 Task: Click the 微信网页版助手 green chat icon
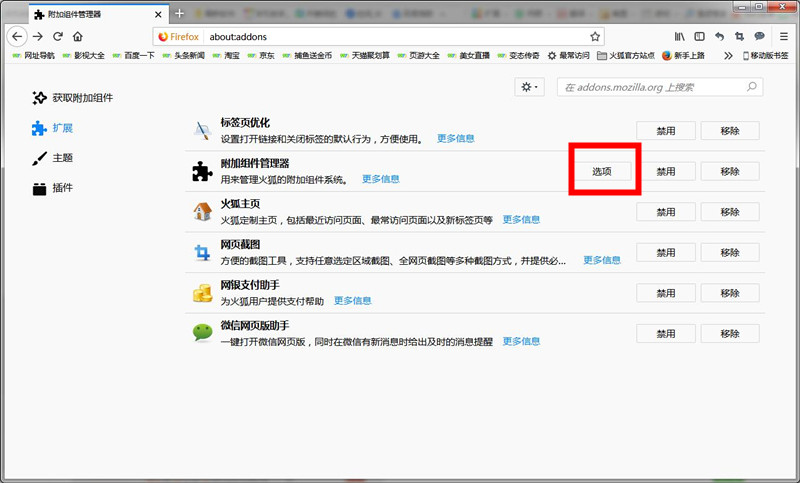(x=203, y=333)
